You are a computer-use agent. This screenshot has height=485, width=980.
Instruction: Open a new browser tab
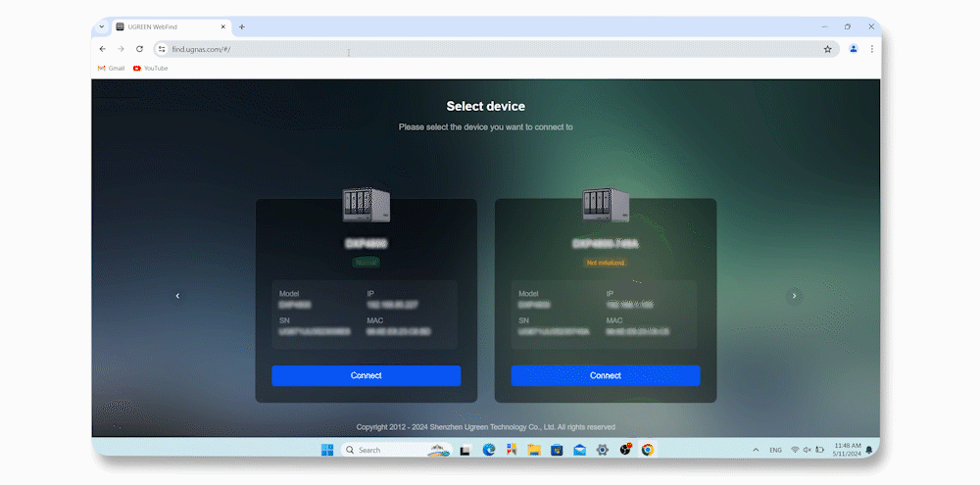(242, 26)
